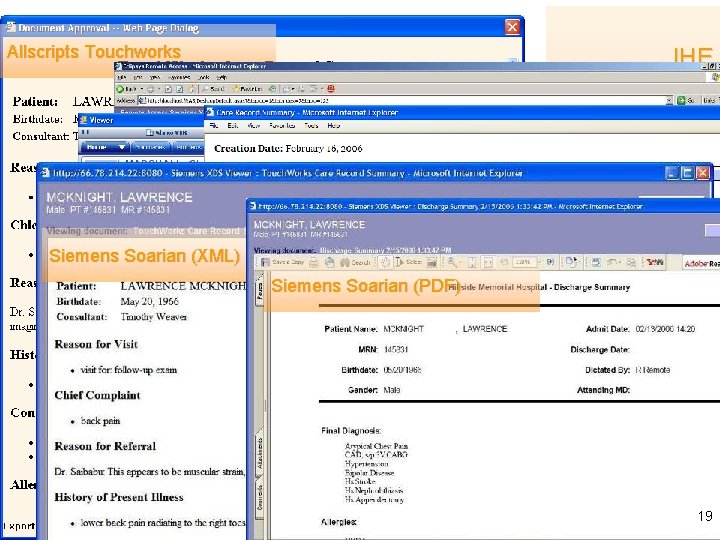Maximize the Siemens XDS Viewer TouchWorks window
This screenshot has width=720, height=540.
[687, 173]
